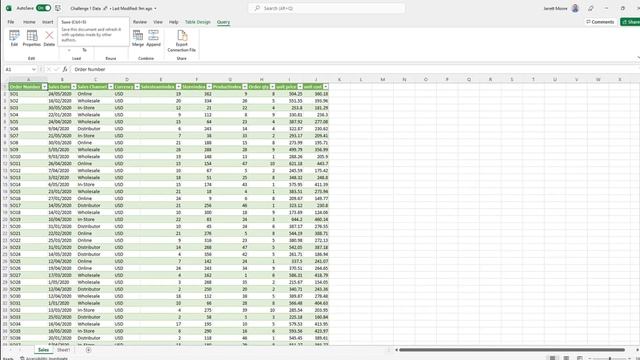Click the pen icon beside the account picture
The image size is (640, 360).
(591, 8)
